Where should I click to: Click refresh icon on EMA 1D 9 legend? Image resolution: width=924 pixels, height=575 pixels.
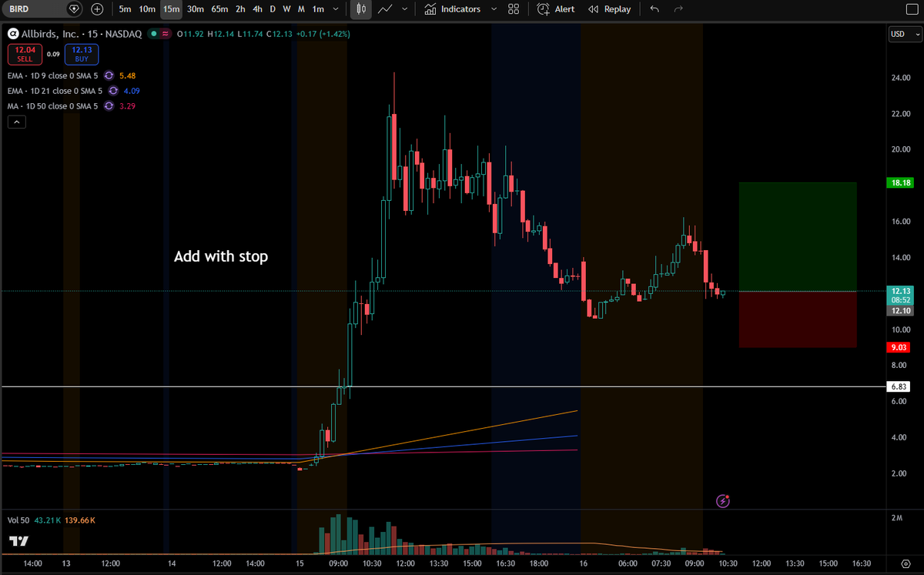[109, 75]
